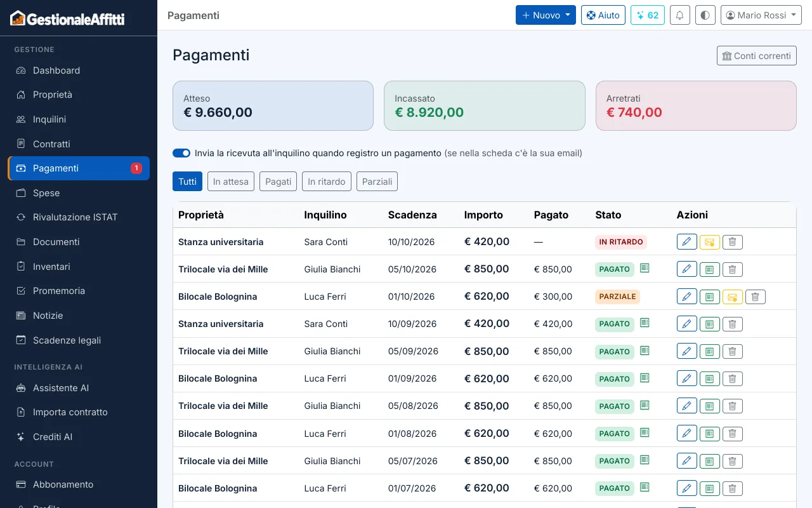Screen dimensions: 812x508
Task: Delete the Bilocale Bolognina partial payment
Action: pyautogui.click(x=755, y=297)
